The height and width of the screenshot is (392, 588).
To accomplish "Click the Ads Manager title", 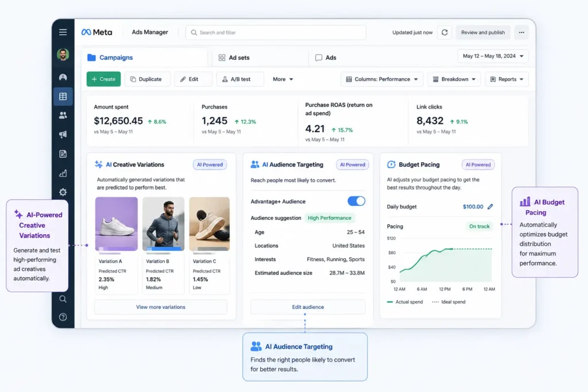I will (x=150, y=32).
